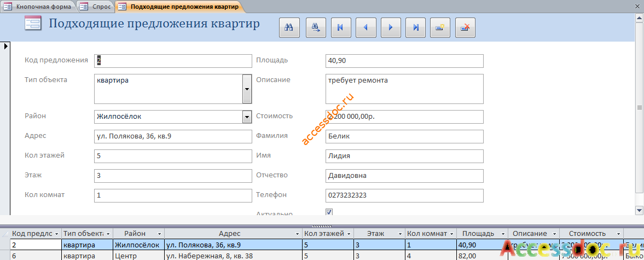Click the Телефон field with 0273232323
Screen dimensions: 644x260
point(404,195)
